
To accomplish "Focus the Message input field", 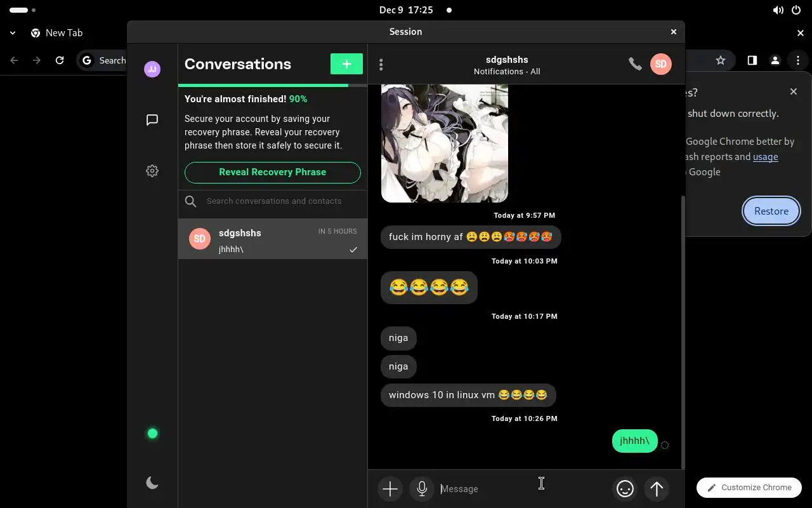I will (x=523, y=489).
